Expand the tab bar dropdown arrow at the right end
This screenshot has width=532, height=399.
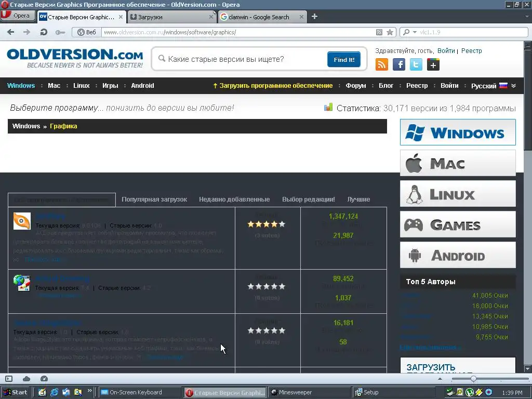pyautogui.click(x=527, y=17)
